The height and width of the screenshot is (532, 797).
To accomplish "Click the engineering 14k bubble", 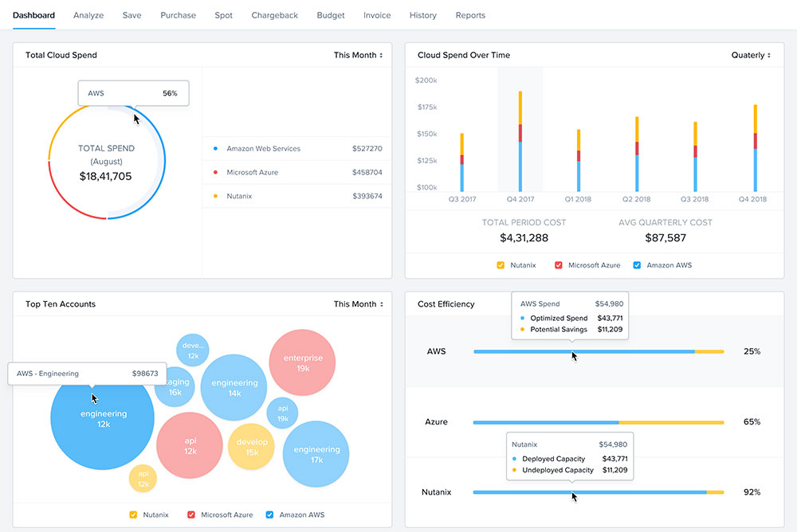I will tap(234, 387).
